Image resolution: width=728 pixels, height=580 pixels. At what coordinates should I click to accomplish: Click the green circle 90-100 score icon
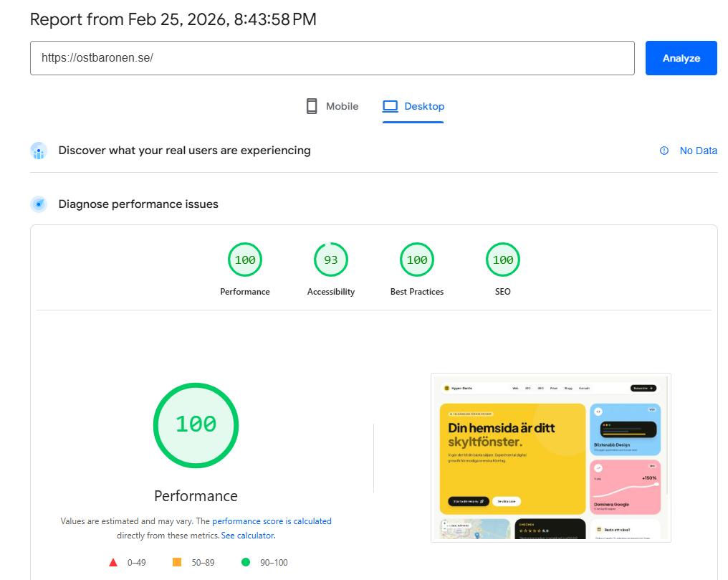click(x=246, y=562)
